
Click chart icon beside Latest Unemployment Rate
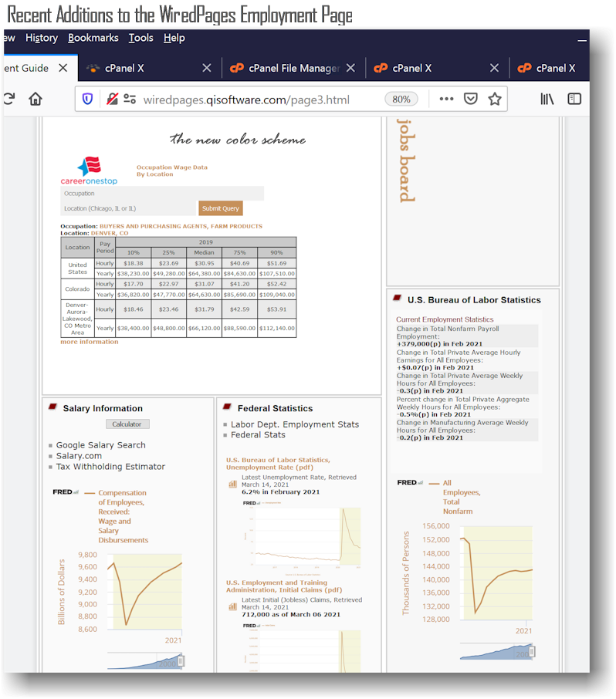232,484
